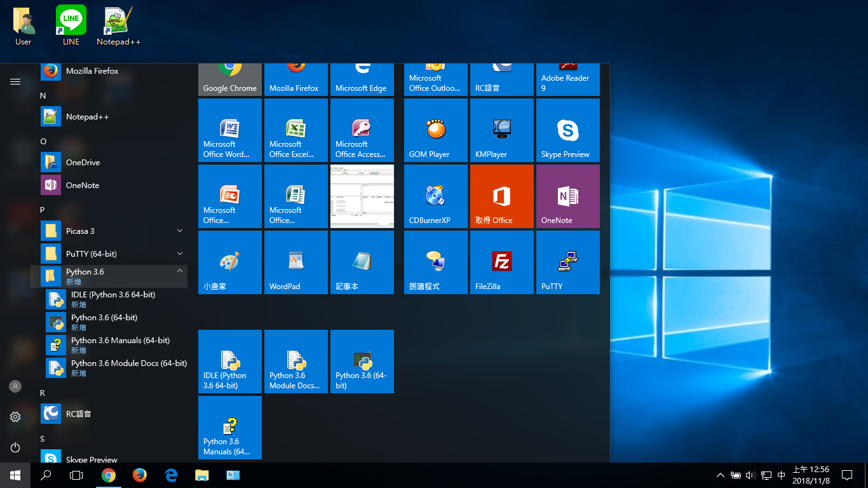Open the WordPad tile
868x488 pixels.
(x=296, y=262)
